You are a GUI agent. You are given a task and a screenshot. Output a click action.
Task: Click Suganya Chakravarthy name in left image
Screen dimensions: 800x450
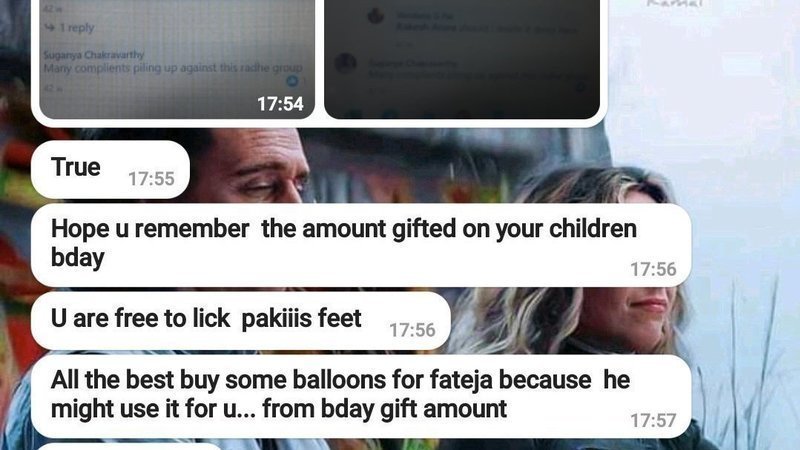pyautogui.click(x=94, y=55)
